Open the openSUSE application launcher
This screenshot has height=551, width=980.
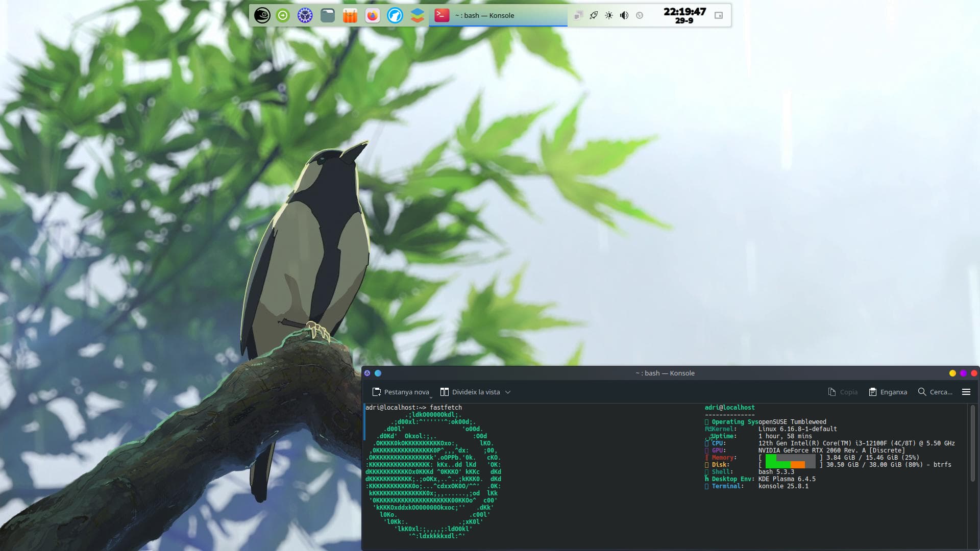tap(262, 15)
